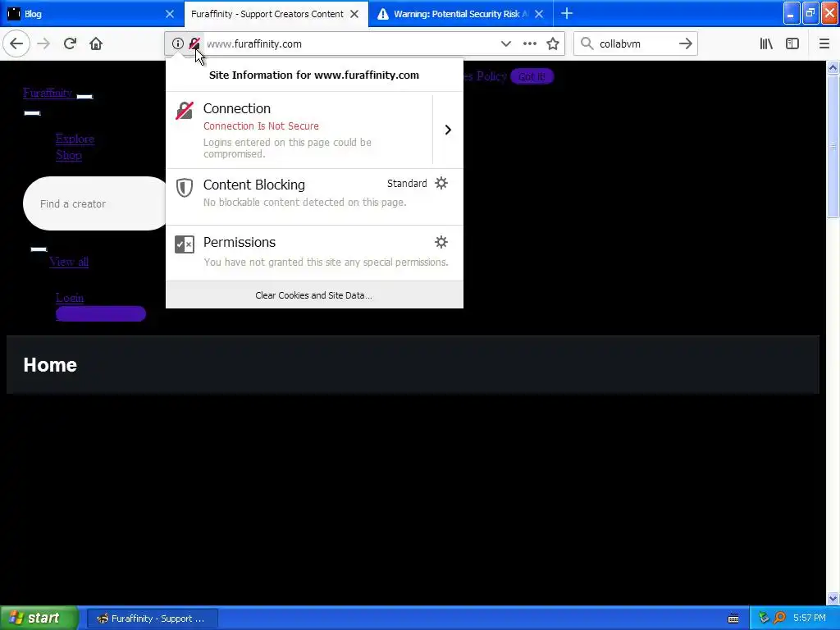Toggle the sidebar view icon

pyautogui.click(x=792, y=44)
